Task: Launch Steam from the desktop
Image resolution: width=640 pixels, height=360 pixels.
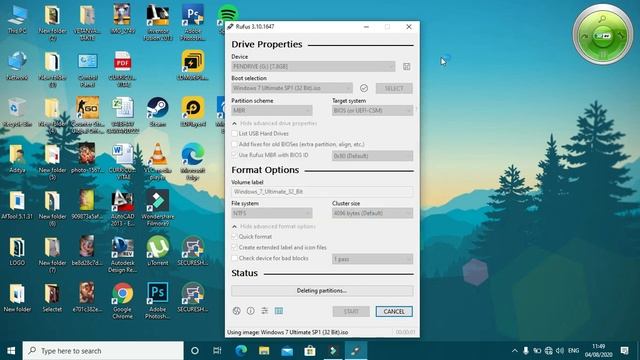Action: click(x=158, y=112)
